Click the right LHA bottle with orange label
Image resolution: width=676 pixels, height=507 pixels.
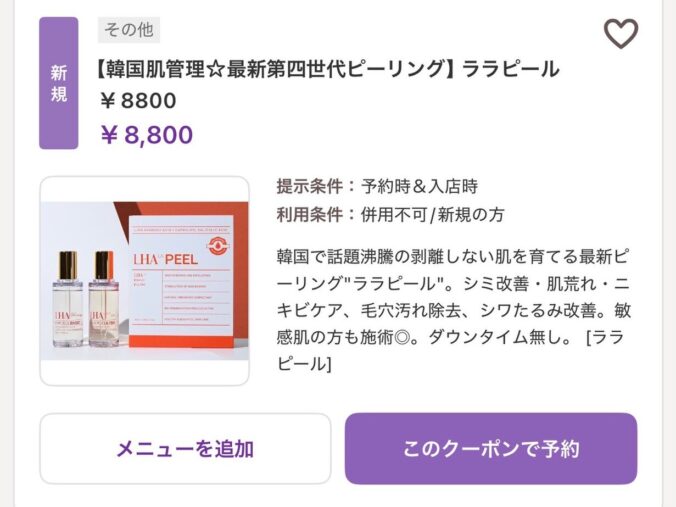point(102,298)
